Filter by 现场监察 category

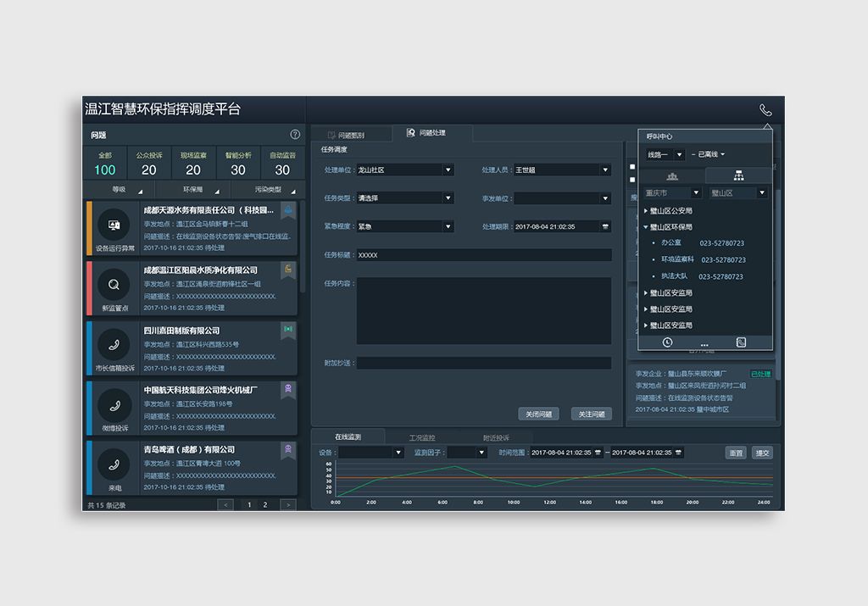pos(193,164)
